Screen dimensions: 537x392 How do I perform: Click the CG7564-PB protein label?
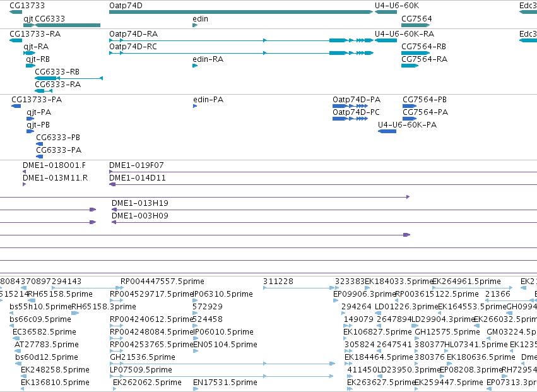click(x=425, y=100)
